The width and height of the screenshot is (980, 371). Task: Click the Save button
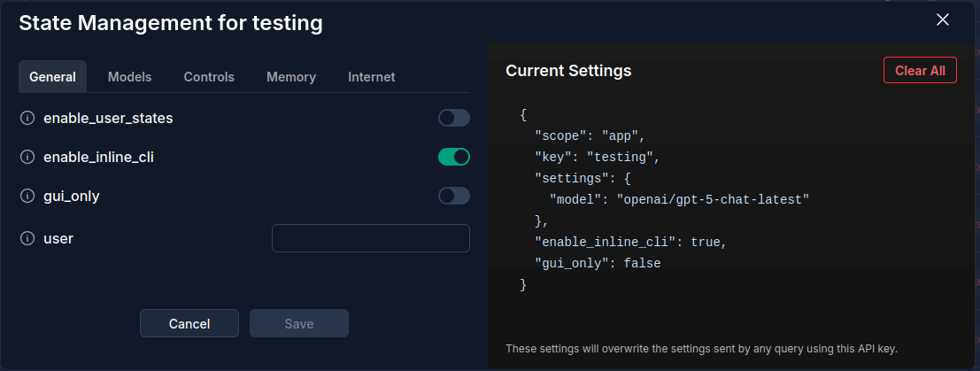click(298, 323)
